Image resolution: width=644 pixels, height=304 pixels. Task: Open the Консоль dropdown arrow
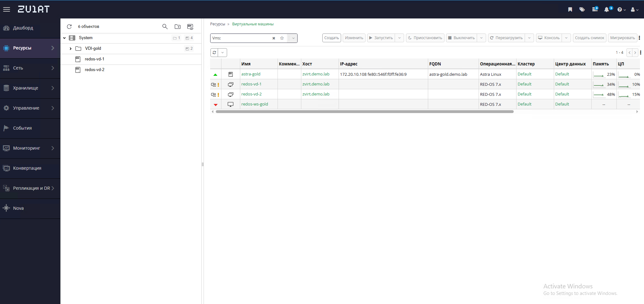click(x=566, y=38)
